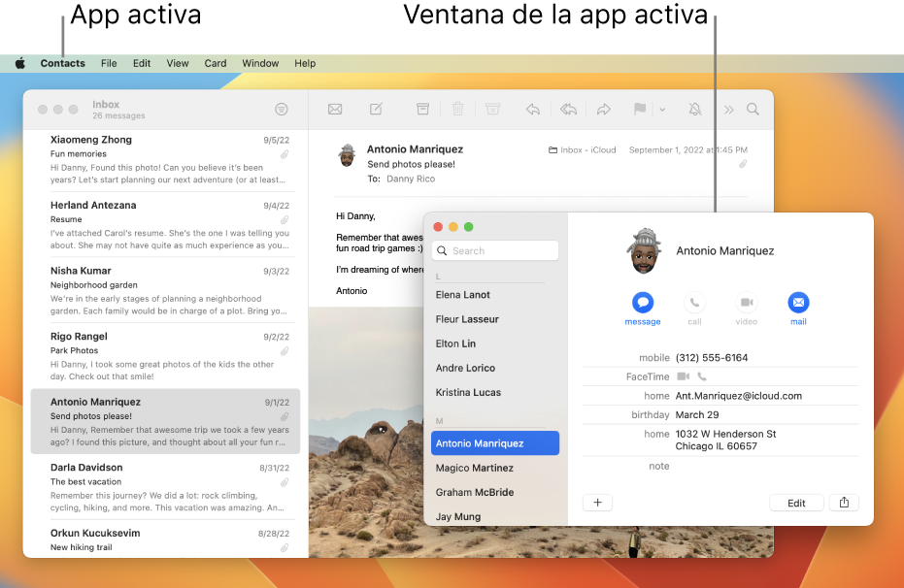The image size is (904, 588).
Task: Click the recipient Danny Rico
Action: 411,179
